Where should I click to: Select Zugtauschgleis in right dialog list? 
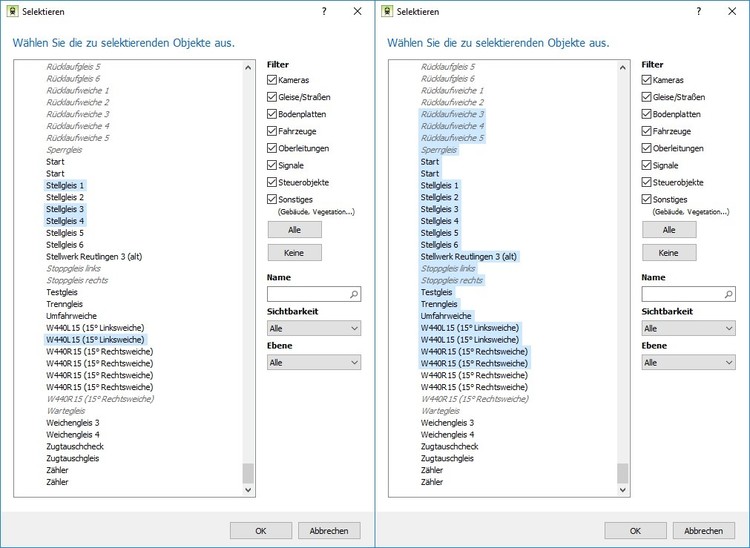click(x=447, y=458)
